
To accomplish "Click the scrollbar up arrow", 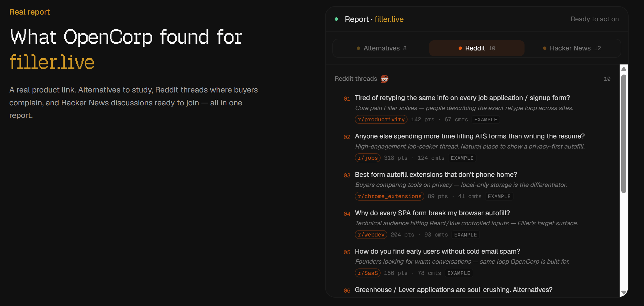I will point(624,69).
